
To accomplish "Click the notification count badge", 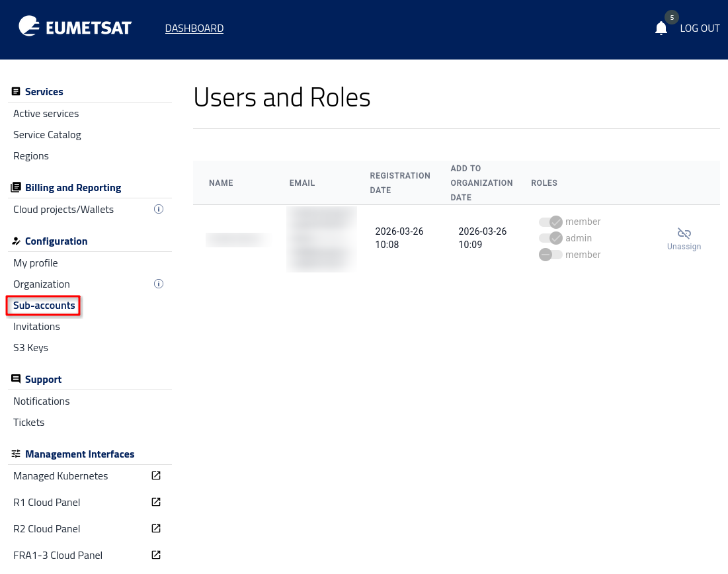I will pyautogui.click(x=671, y=17).
